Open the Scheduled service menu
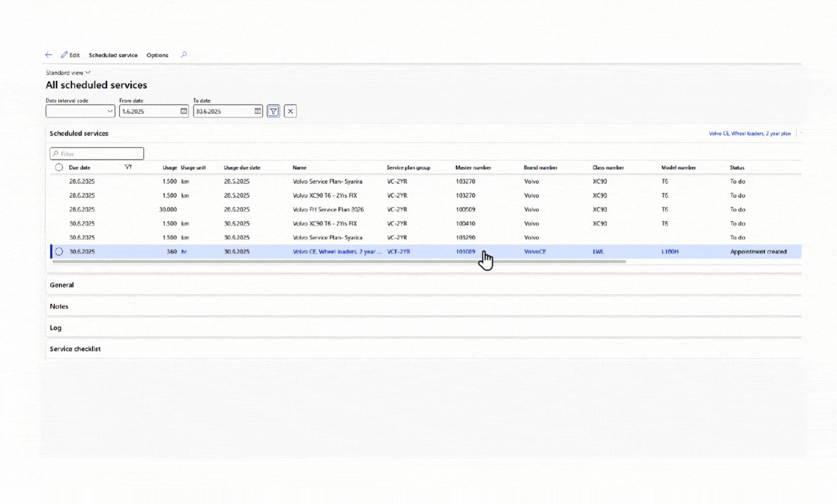The width and height of the screenshot is (837, 504). coord(113,55)
